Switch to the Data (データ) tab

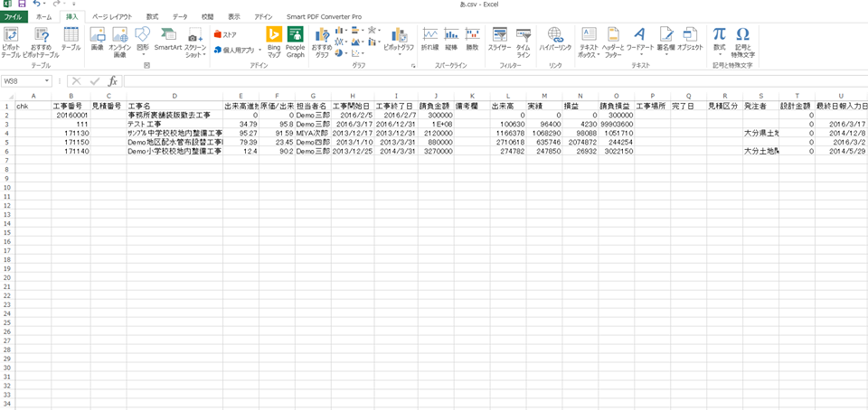point(180,17)
